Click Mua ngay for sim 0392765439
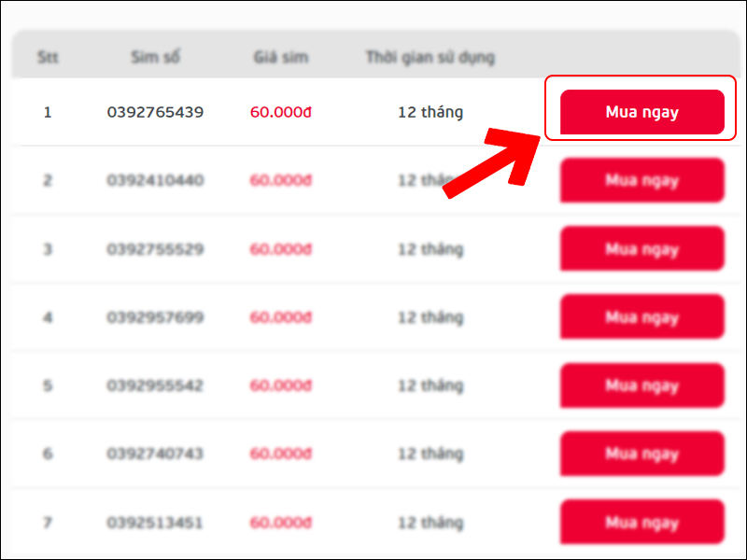The image size is (747, 560). 642,112
